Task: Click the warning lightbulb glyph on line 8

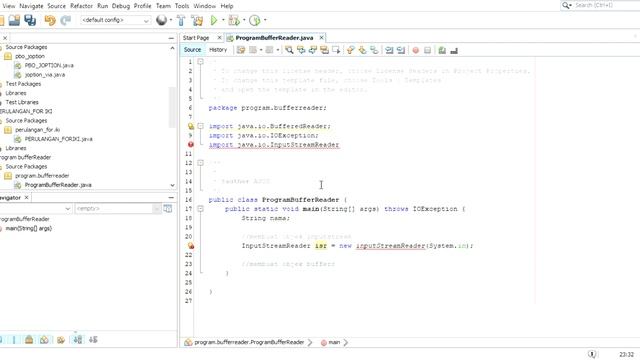Action: pos(191,126)
